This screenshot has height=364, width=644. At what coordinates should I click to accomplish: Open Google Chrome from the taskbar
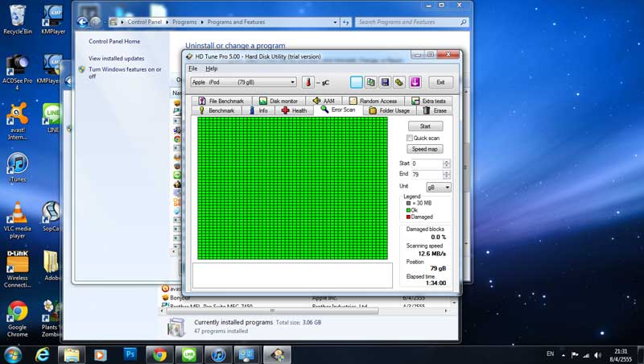pyautogui.click(x=159, y=354)
